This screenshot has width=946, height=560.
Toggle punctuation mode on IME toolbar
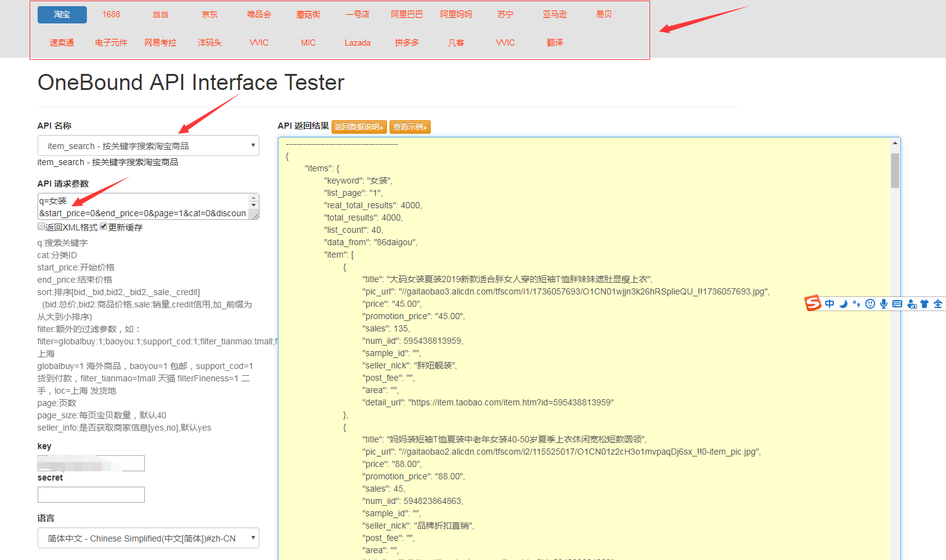point(857,304)
